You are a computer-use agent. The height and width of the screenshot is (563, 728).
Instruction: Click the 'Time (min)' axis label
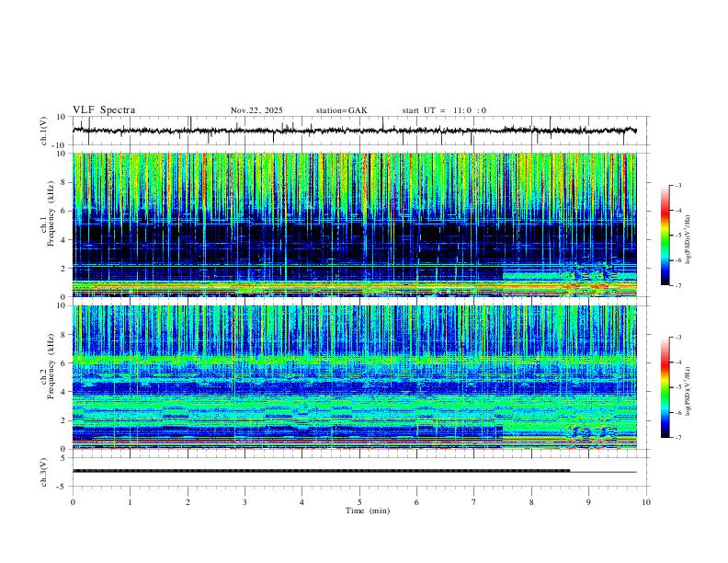click(x=368, y=511)
